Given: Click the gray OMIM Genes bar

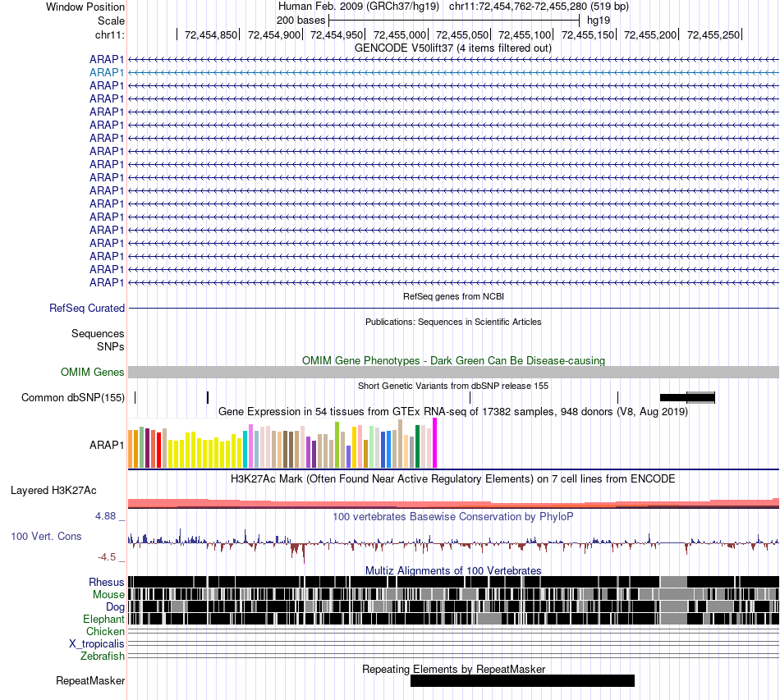Looking at the screenshot, I should pos(454,372).
